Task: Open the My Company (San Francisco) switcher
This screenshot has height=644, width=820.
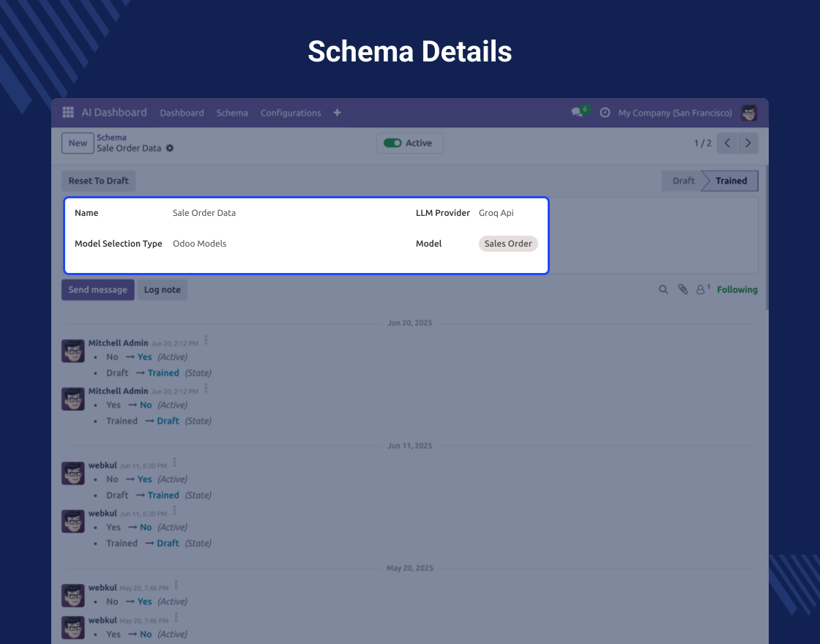Action: 674,113
